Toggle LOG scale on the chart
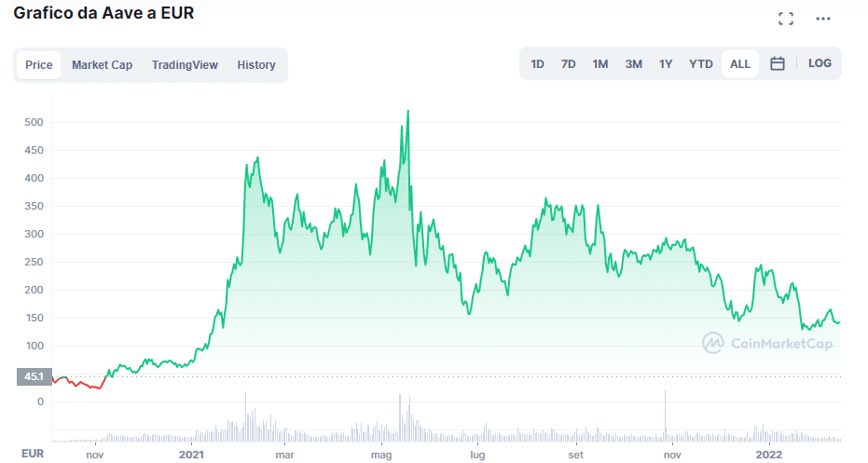Viewport: 868px width, 463px height. tap(820, 63)
